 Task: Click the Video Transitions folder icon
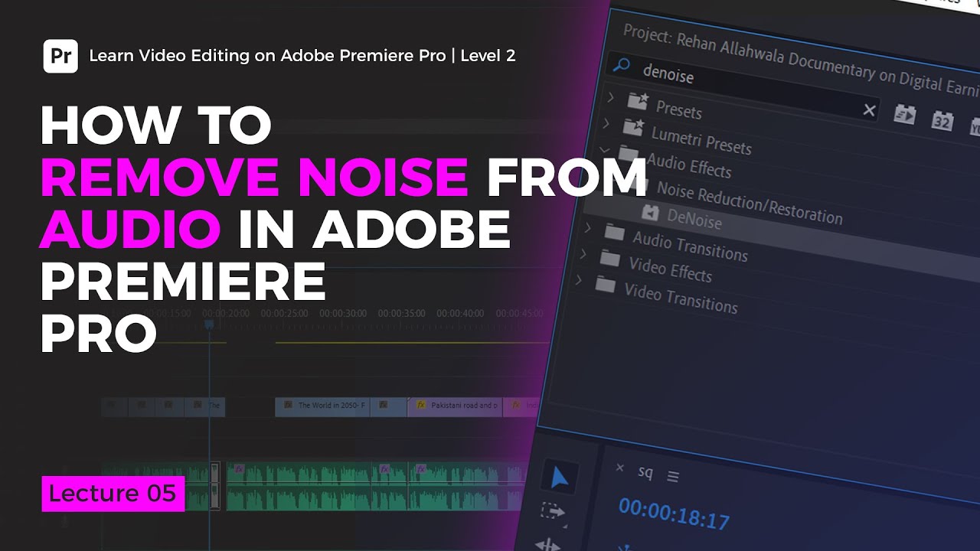605,285
